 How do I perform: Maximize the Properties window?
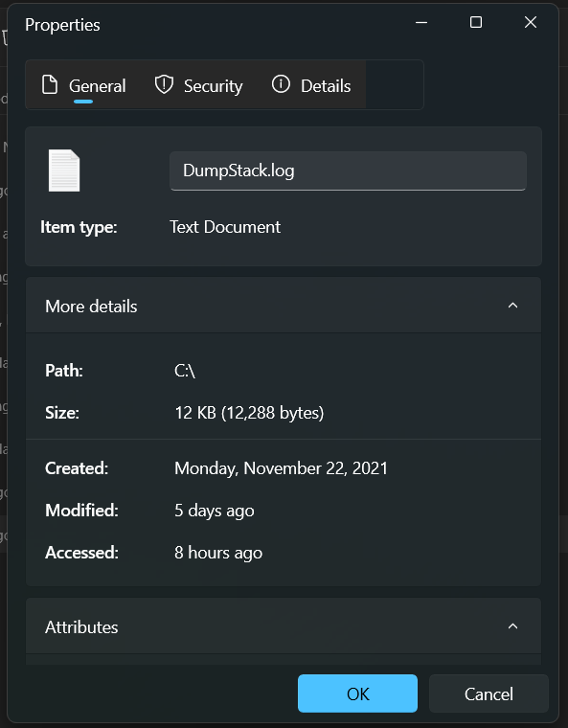476,22
